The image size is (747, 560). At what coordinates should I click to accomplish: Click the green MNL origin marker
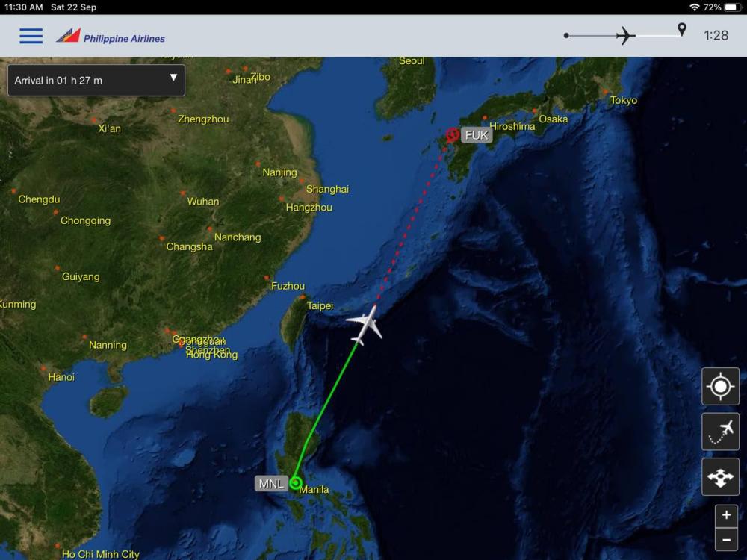(x=295, y=483)
